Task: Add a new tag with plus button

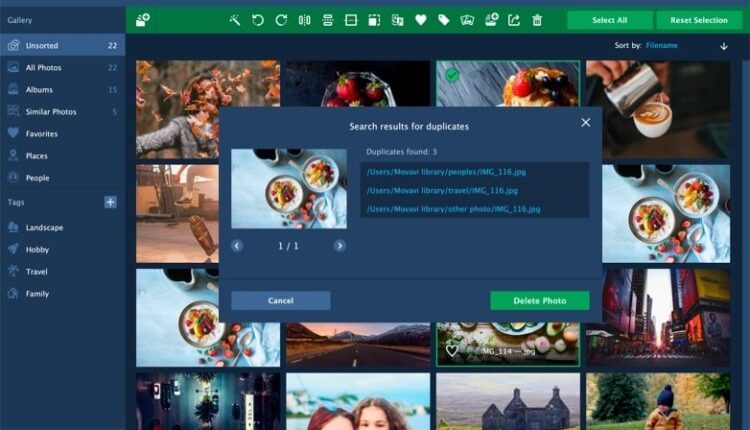Action: (110, 202)
